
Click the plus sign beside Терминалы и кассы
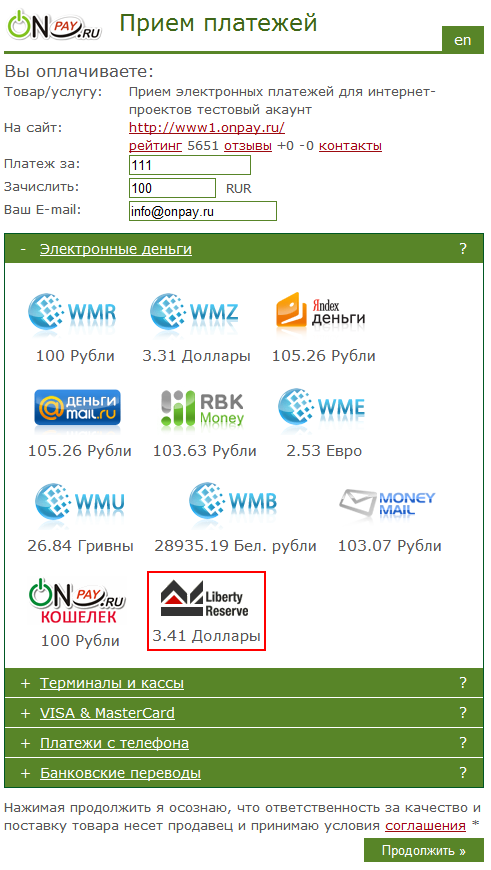point(25,684)
